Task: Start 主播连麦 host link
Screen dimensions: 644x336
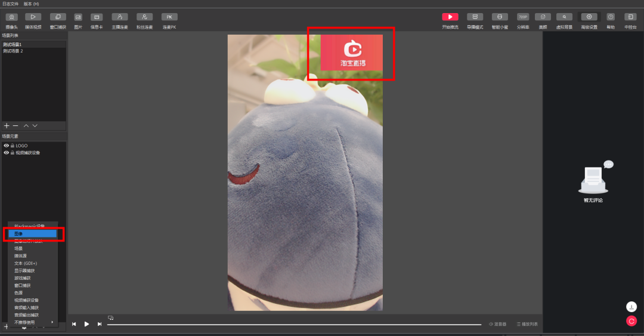Action: tap(120, 20)
